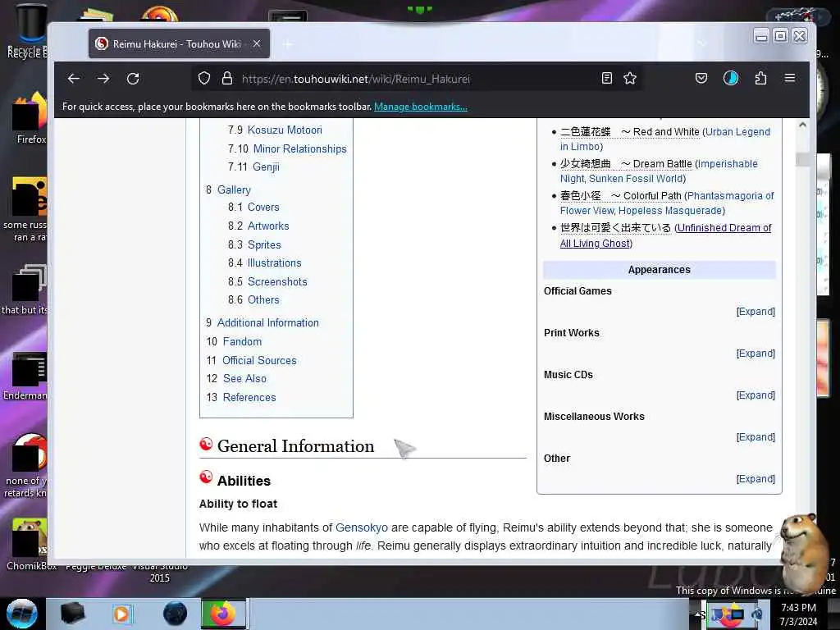Viewport: 840px width, 630px height.
Task: Expand the Official Games appearances
Action: [x=756, y=312]
